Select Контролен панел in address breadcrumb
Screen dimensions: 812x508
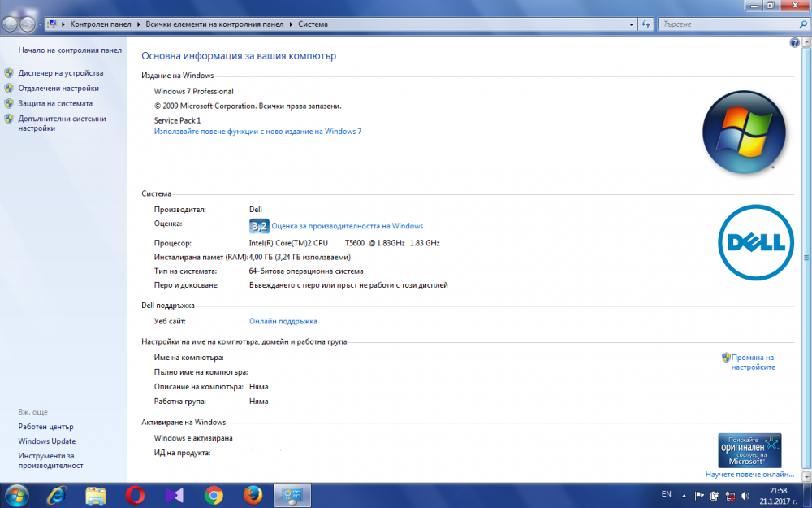click(101, 24)
